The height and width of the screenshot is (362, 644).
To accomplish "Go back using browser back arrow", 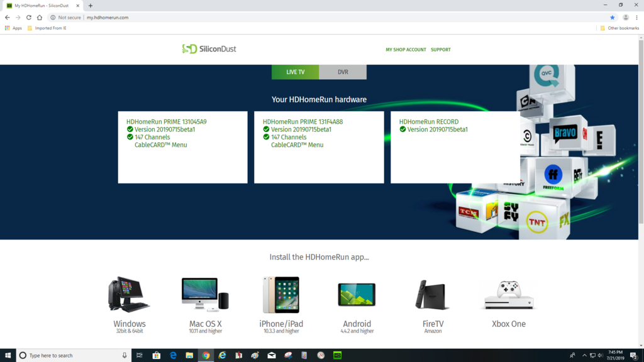I will point(8,17).
